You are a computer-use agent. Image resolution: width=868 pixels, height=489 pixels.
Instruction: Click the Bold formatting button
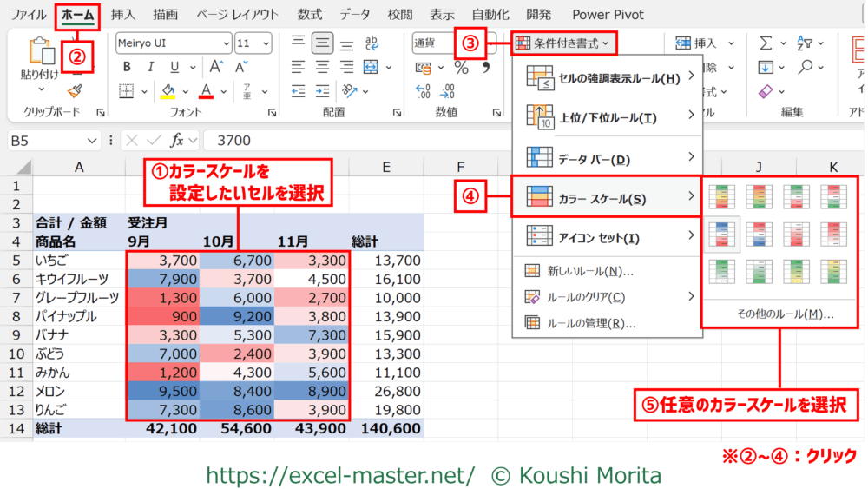127,67
